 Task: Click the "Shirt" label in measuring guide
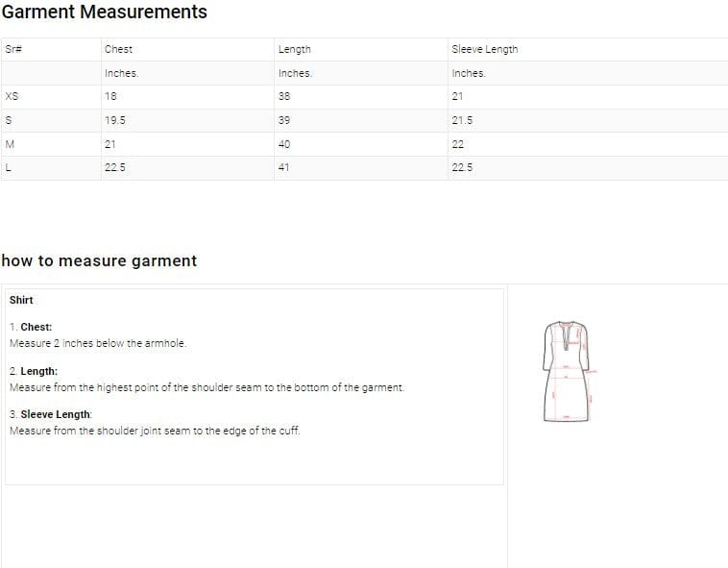coord(21,300)
